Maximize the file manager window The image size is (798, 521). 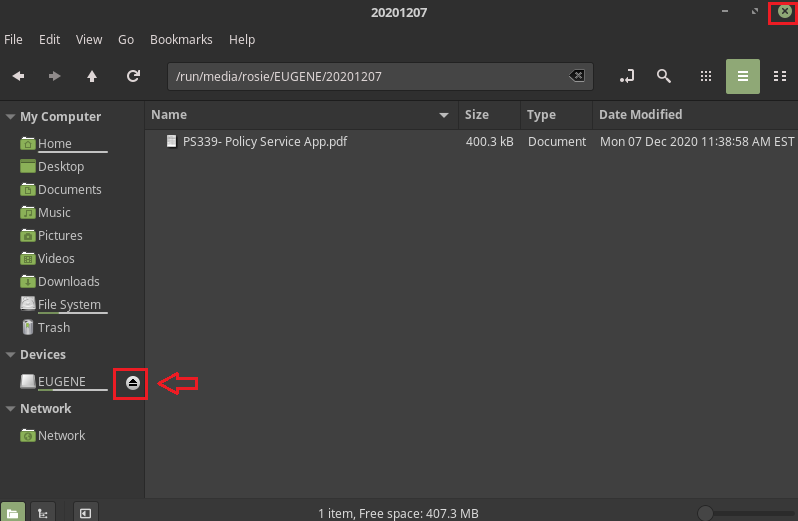[755, 11]
